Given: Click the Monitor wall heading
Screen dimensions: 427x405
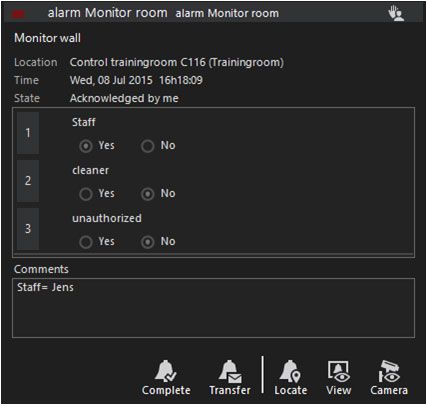Looking at the screenshot, I should click(x=47, y=38).
